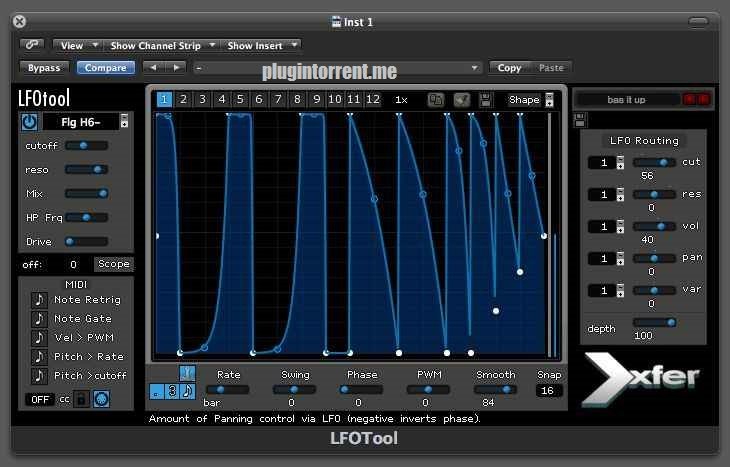Click the tuning fork rate icon
This screenshot has width=730, height=467.
coord(187,373)
